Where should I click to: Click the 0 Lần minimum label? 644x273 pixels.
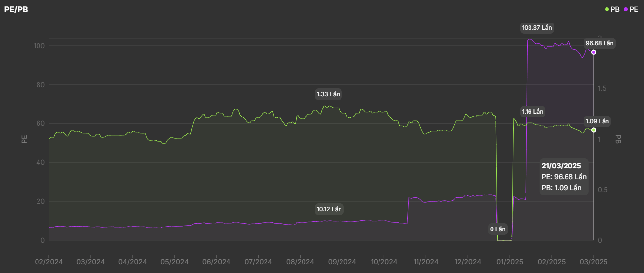click(498, 229)
